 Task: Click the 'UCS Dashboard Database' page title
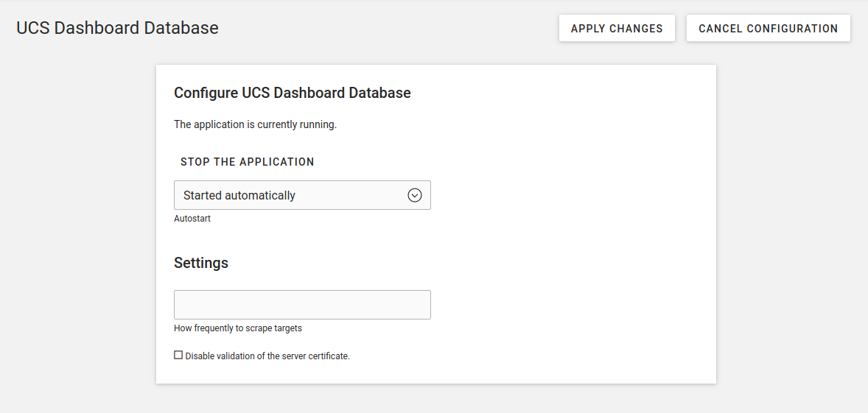[117, 28]
